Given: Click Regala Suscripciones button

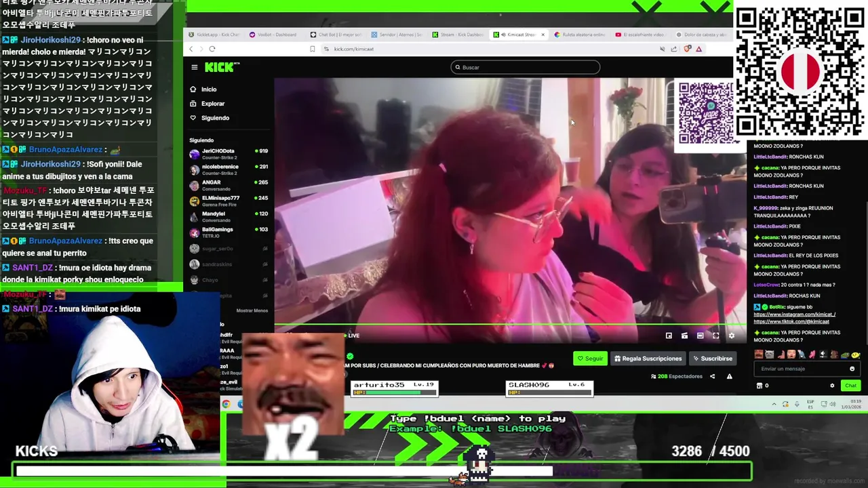Looking at the screenshot, I should (x=648, y=359).
